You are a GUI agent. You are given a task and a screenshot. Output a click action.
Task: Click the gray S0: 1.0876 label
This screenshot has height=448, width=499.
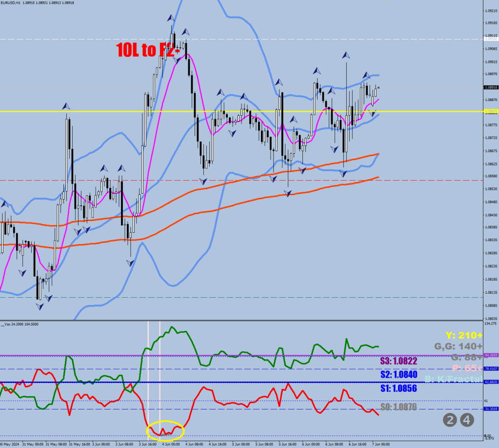point(399,407)
